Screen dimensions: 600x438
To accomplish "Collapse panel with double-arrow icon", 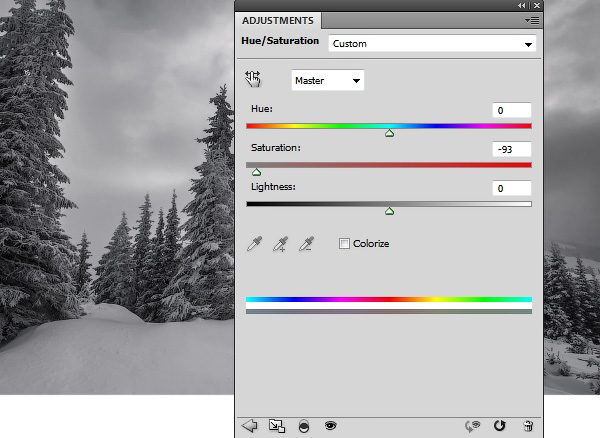I will [x=522, y=5].
